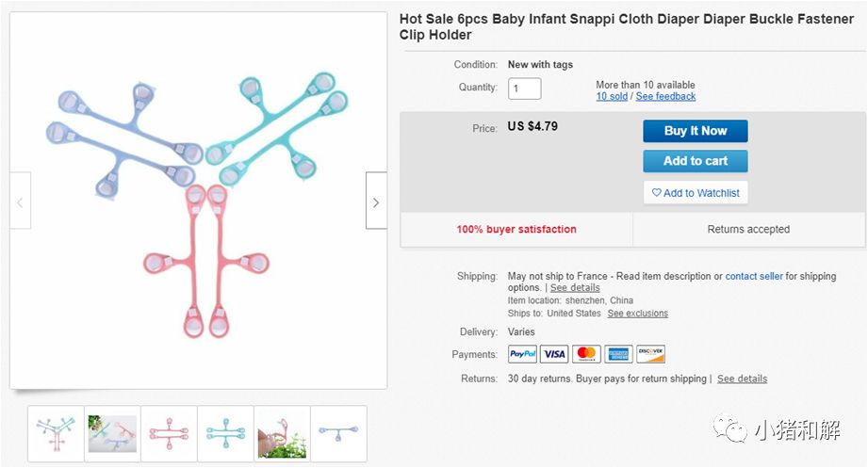Click the Mastercard payment icon

pyautogui.click(x=586, y=354)
